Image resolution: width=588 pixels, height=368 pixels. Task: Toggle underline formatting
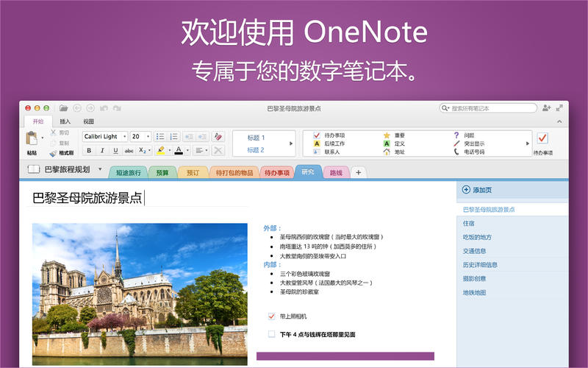115,151
